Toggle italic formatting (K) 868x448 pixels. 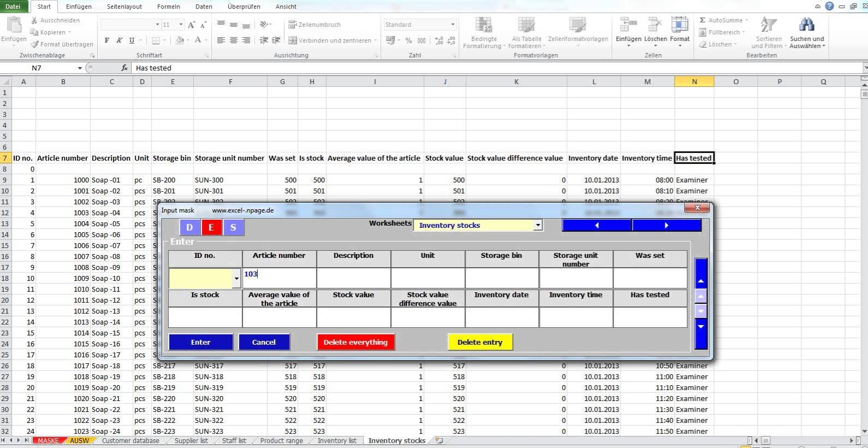[x=119, y=40]
